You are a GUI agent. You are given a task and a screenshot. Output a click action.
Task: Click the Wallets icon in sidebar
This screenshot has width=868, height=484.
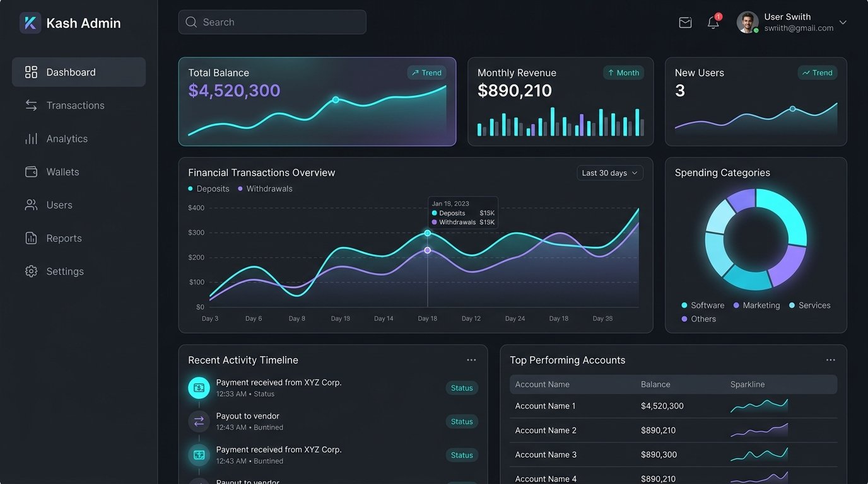click(31, 172)
